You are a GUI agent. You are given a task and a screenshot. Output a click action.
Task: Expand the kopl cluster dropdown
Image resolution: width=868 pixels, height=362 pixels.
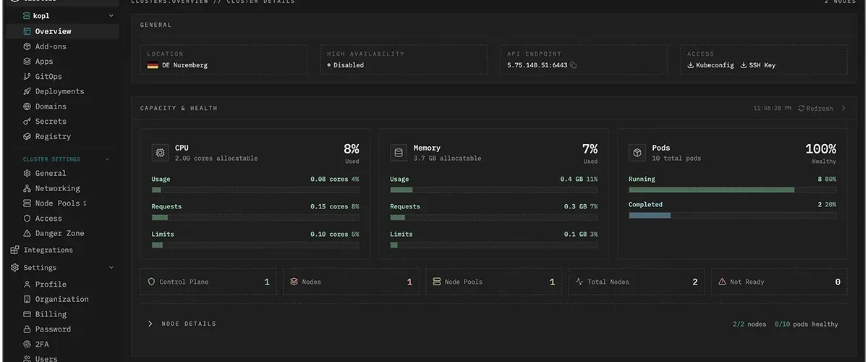click(111, 16)
